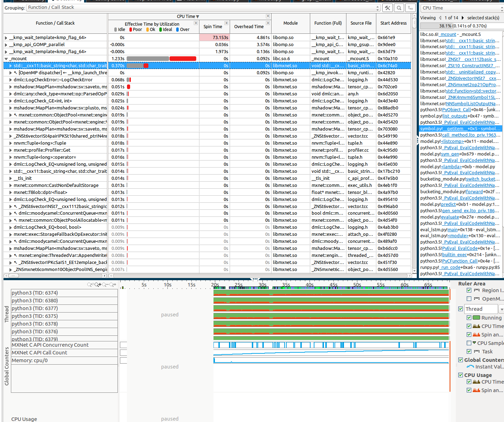The image size is (504, 422).
Task: Toggle the Thread CPU Time checkbox
Action: click(469, 326)
